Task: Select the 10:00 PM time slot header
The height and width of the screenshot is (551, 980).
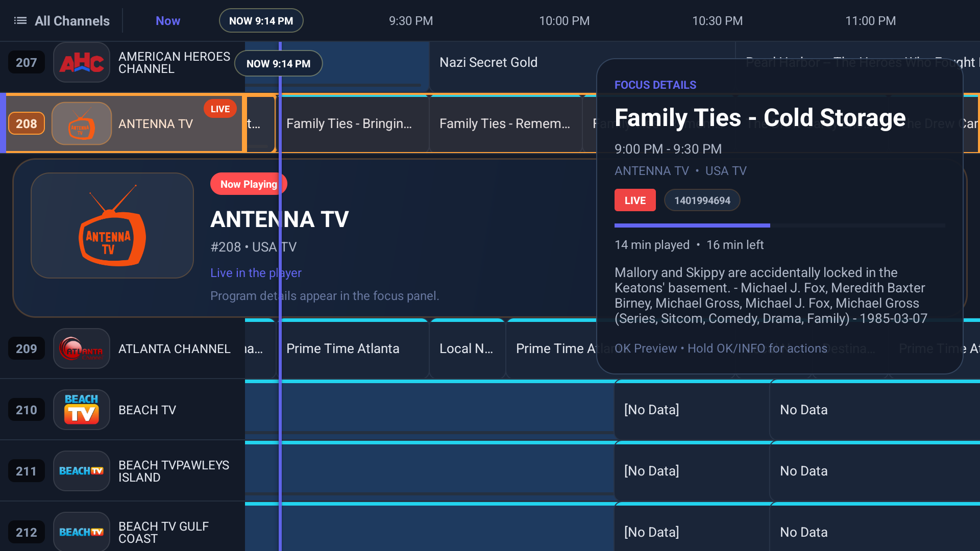Action: [564, 21]
